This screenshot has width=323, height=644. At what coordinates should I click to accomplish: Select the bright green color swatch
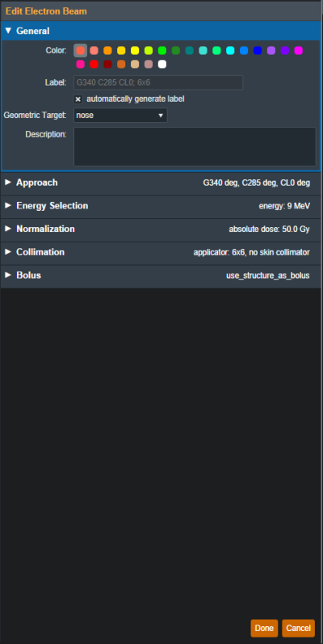coord(162,51)
